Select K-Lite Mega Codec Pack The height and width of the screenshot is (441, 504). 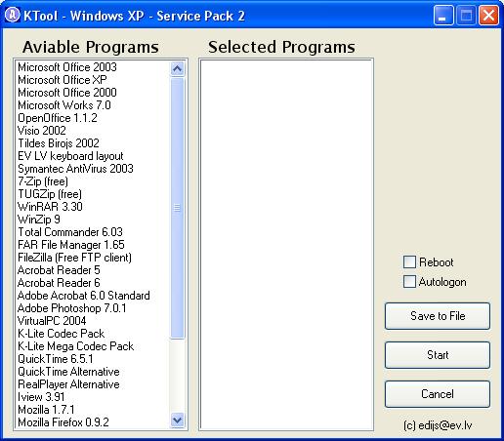pyautogui.click(x=75, y=346)
